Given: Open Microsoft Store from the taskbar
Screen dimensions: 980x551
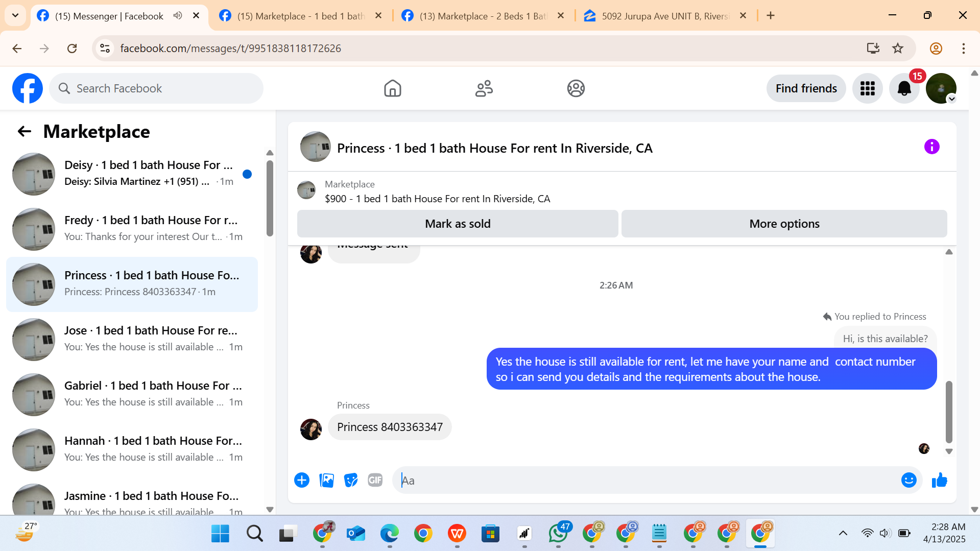Looking at the screenshot, I should click(490, 534).
